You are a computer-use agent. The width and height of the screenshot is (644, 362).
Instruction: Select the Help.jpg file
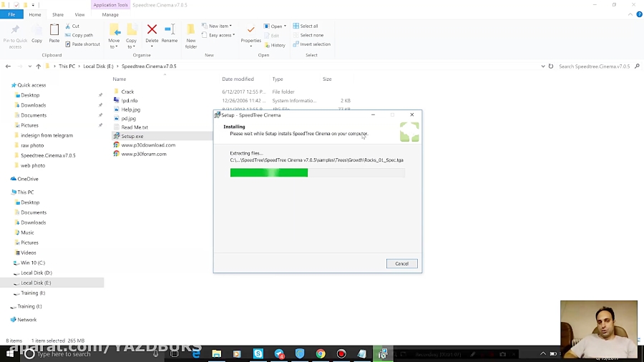[x=131, y=109]
